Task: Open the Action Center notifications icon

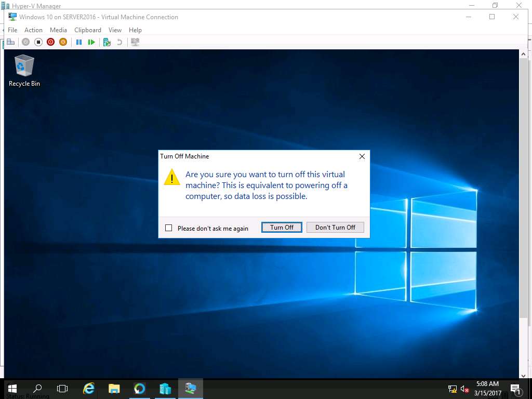Action: (x=515, y=389)
